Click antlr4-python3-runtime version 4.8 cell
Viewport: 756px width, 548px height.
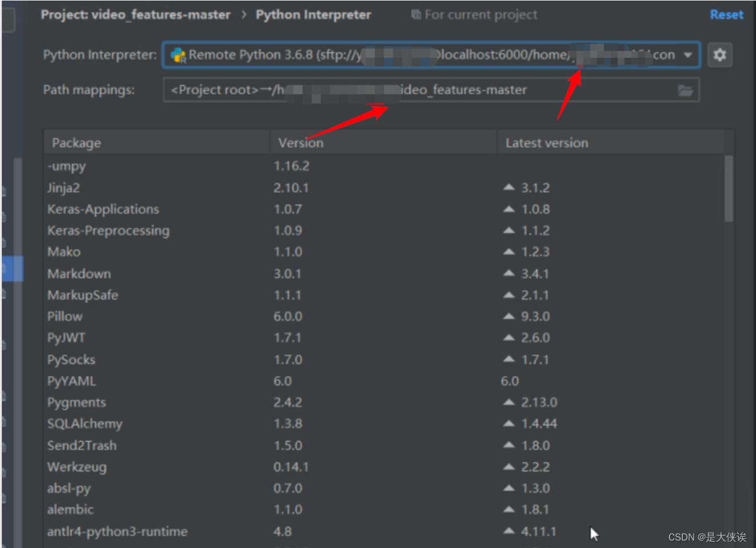point(282,531)
